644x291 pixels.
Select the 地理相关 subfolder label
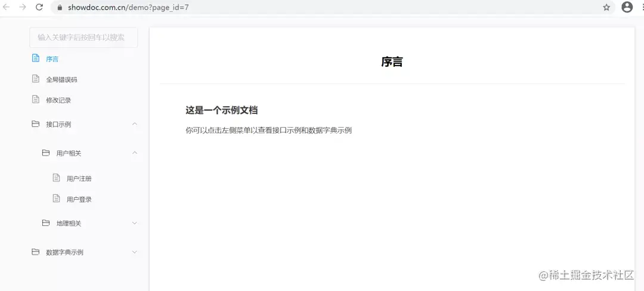69,224
